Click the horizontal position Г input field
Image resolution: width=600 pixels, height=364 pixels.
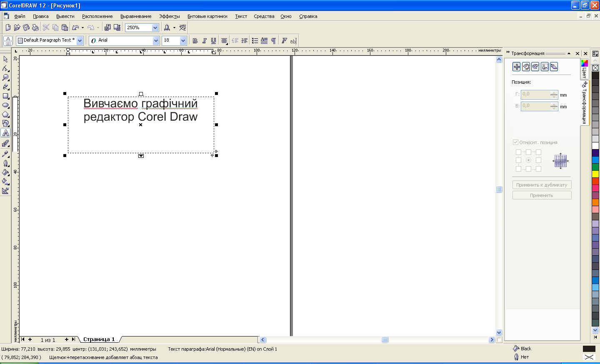[536, 95]
